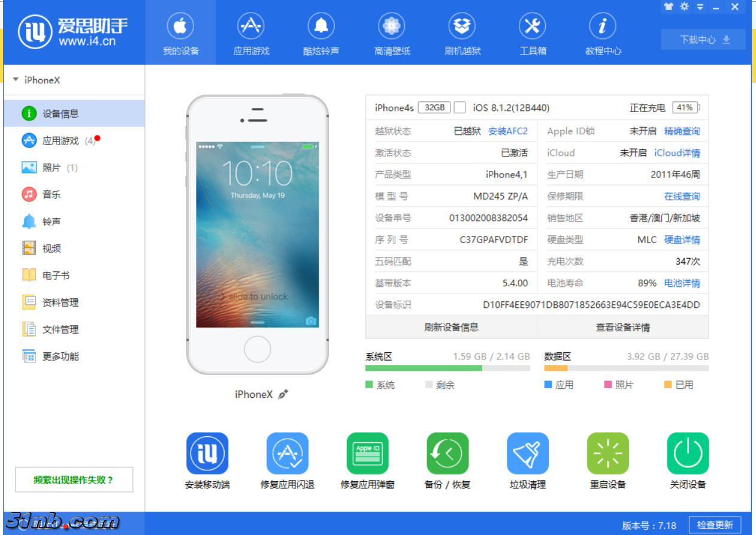Click the 系统区 storage usage bar
This screenshot has height=535, width=756.
447,368
